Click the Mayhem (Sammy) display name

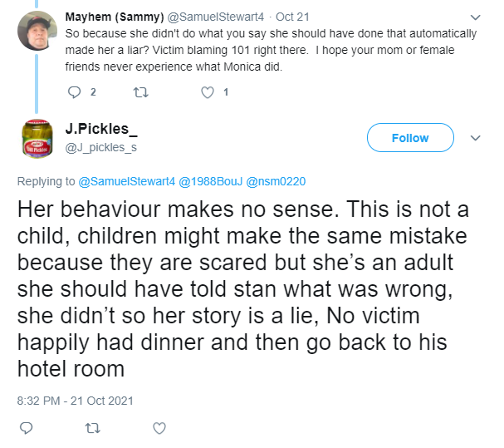[115, 17]
